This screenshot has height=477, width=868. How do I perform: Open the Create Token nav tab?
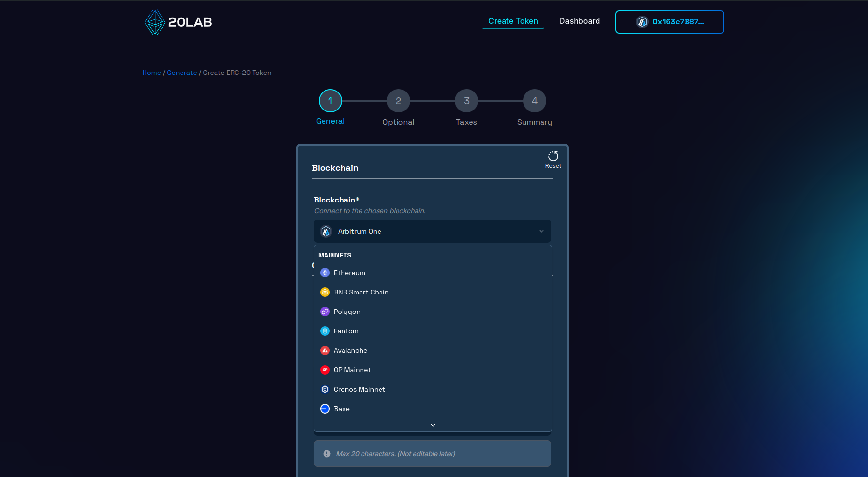point(513,21)
